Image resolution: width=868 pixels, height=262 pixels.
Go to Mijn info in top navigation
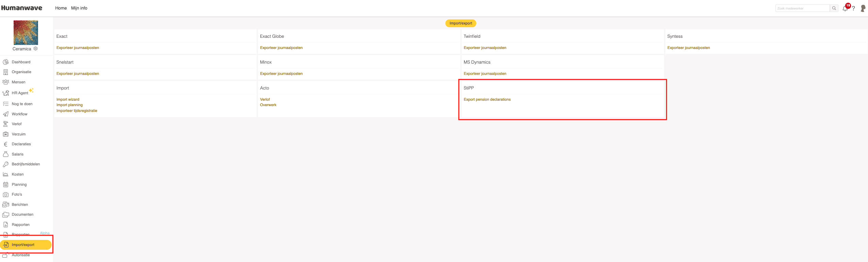tap(79, 8)
